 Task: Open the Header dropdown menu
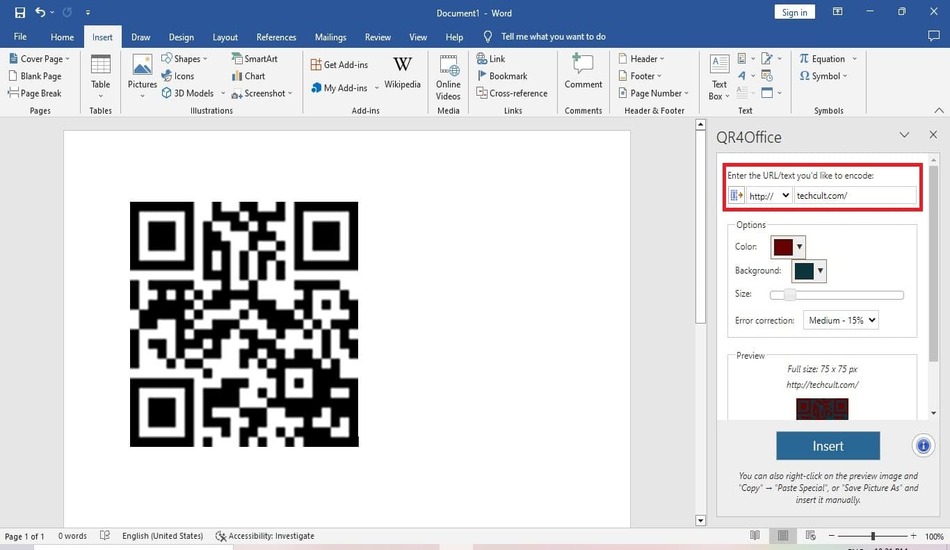[x=641, y=59]
